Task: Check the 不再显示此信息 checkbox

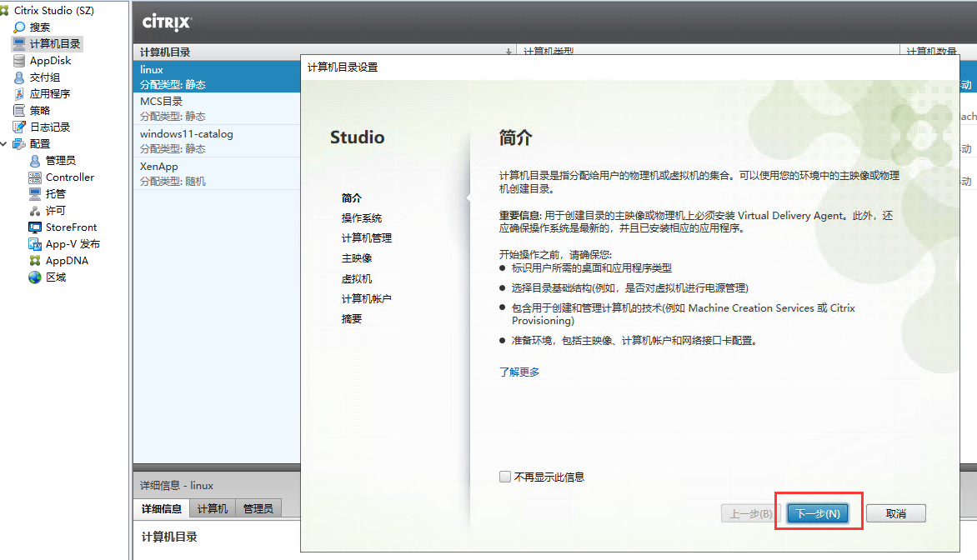Action: click(505, 476)
